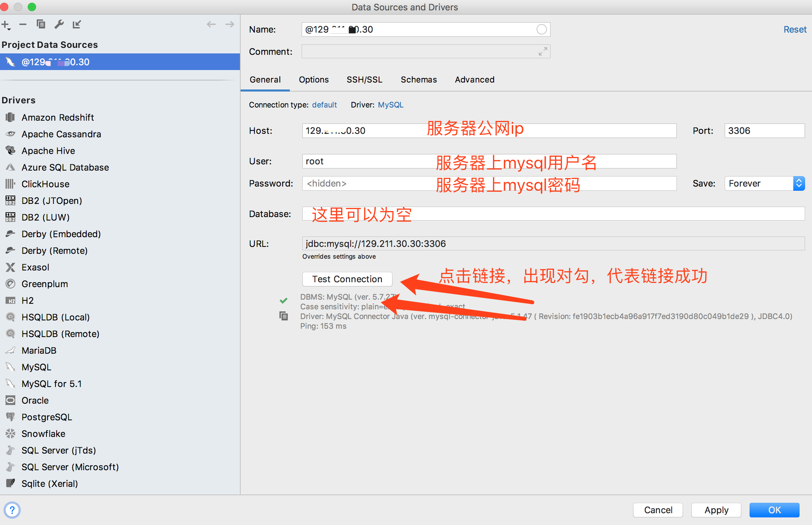The width and height of the screenshot is (812, 525).
Task: Click the Test Connection button
Action: [347, 279]
